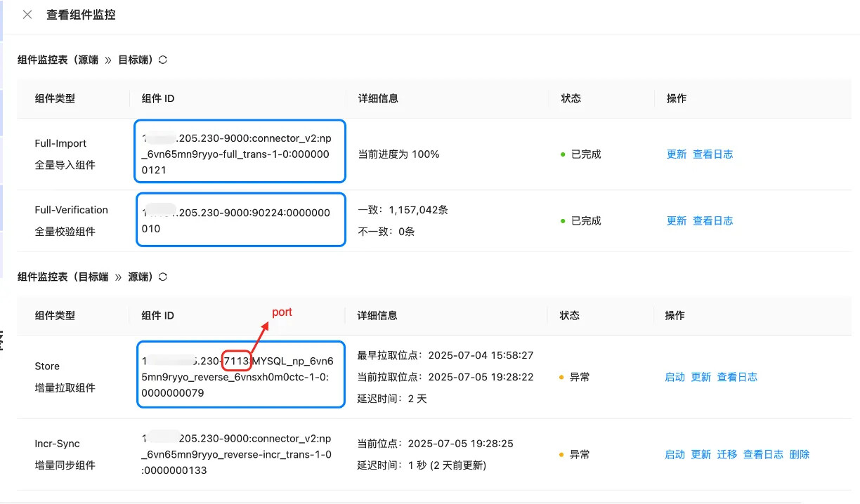Viewport: 860px width, 504px height.
Task: Select the Store component ID text
Action: [237, 377]
